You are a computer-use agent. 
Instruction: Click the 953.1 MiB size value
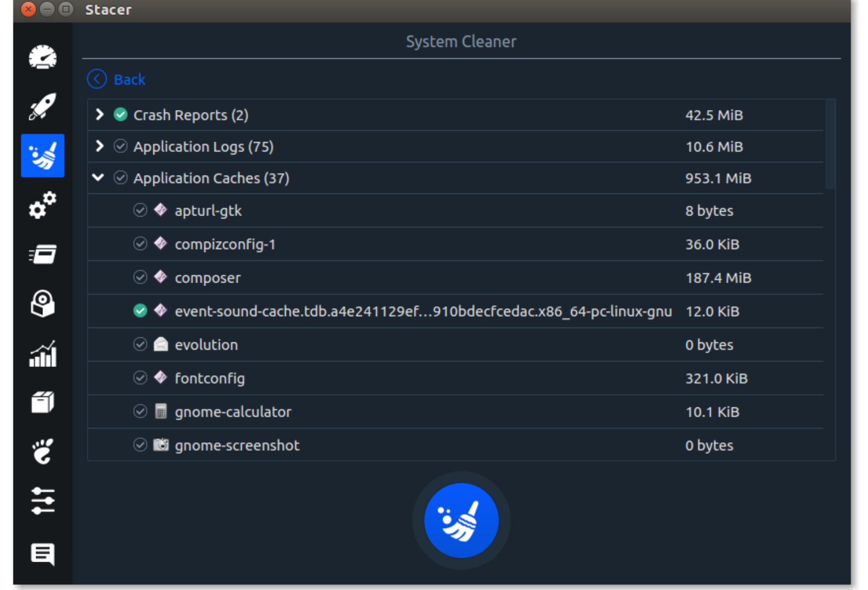[x=718, y=178]
